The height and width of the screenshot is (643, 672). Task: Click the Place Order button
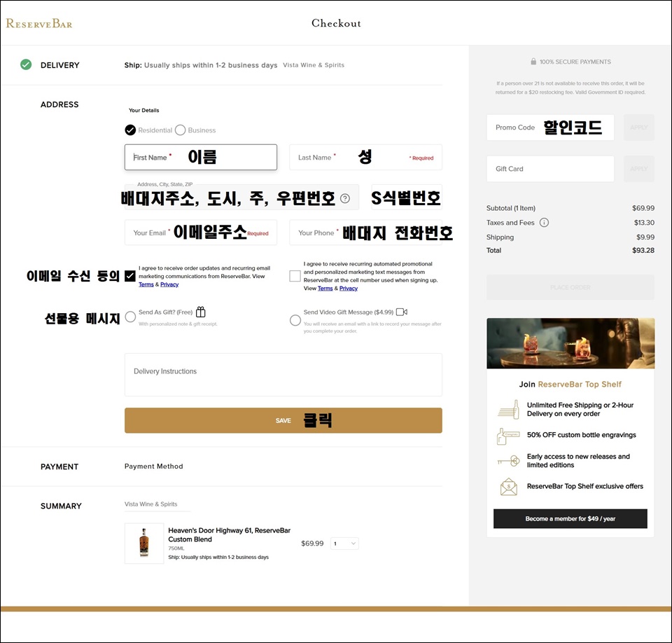click(570, 287)
